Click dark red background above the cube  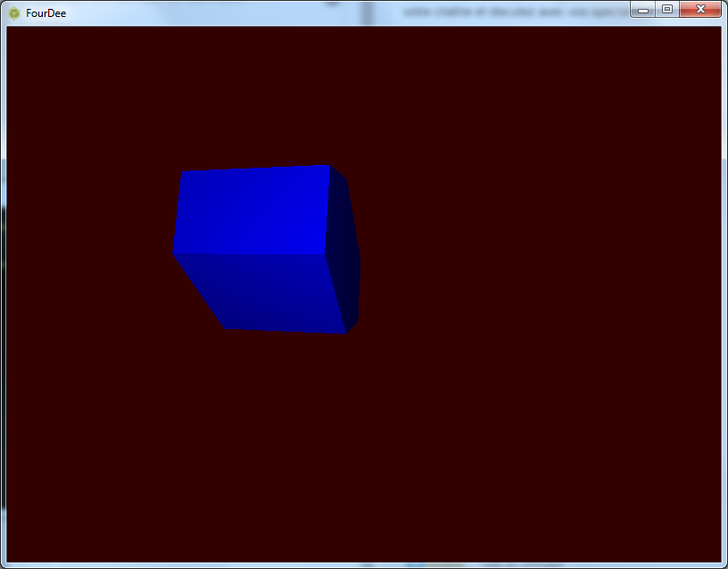pos(259,89)
